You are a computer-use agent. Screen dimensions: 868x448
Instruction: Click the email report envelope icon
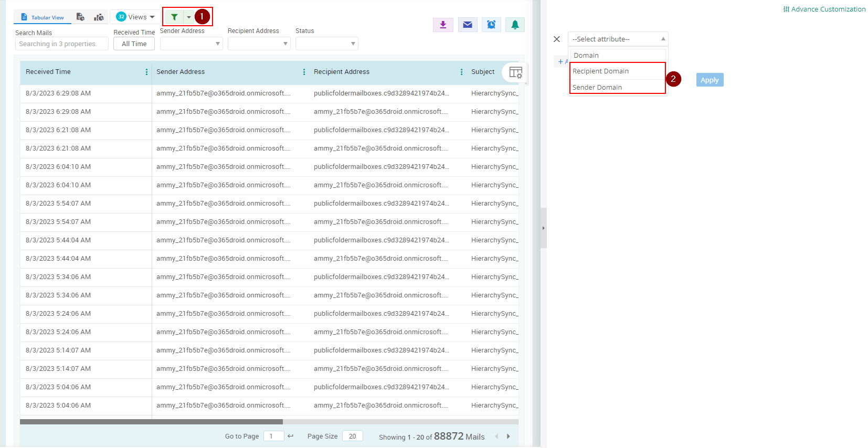click(x=468, y=25)
